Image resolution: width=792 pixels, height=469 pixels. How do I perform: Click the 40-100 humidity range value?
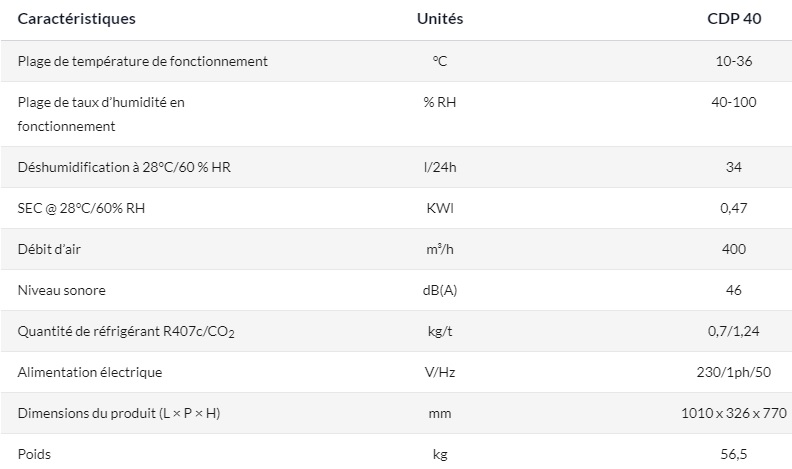[x=733, y=102]
